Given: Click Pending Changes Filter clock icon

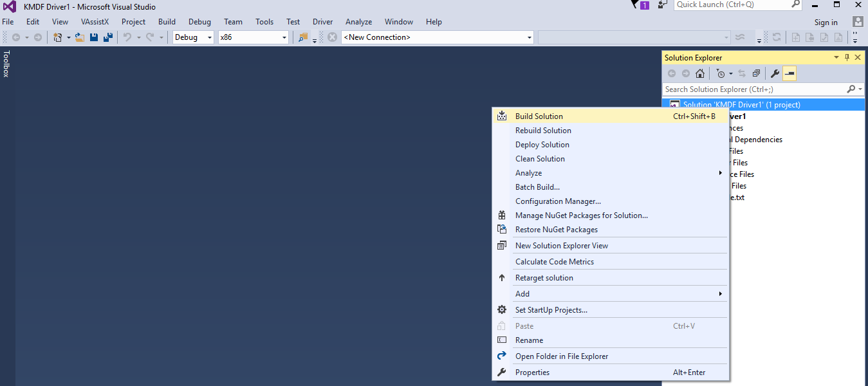Looking at the screenshot, I should pos(721,73).
